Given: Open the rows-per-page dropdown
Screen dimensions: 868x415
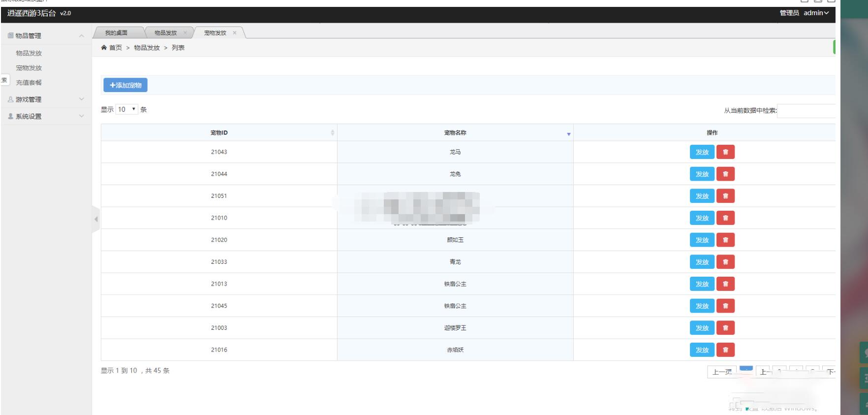Looking at the screenshot, I should pos(126,109).
